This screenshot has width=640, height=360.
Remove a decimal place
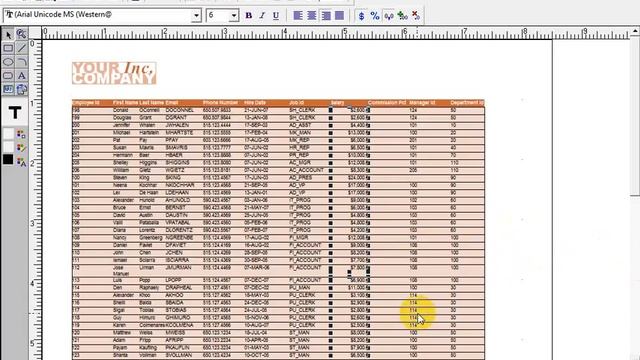416,16
